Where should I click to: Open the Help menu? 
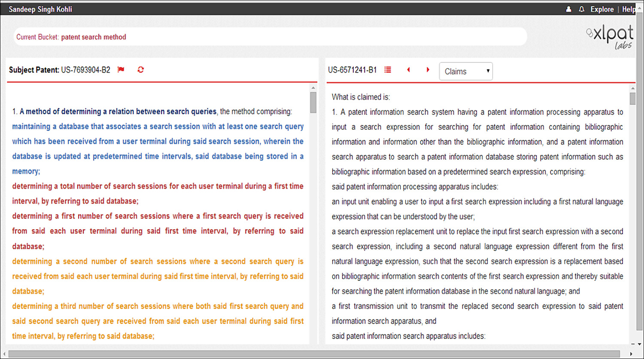(x=629, y=9)
